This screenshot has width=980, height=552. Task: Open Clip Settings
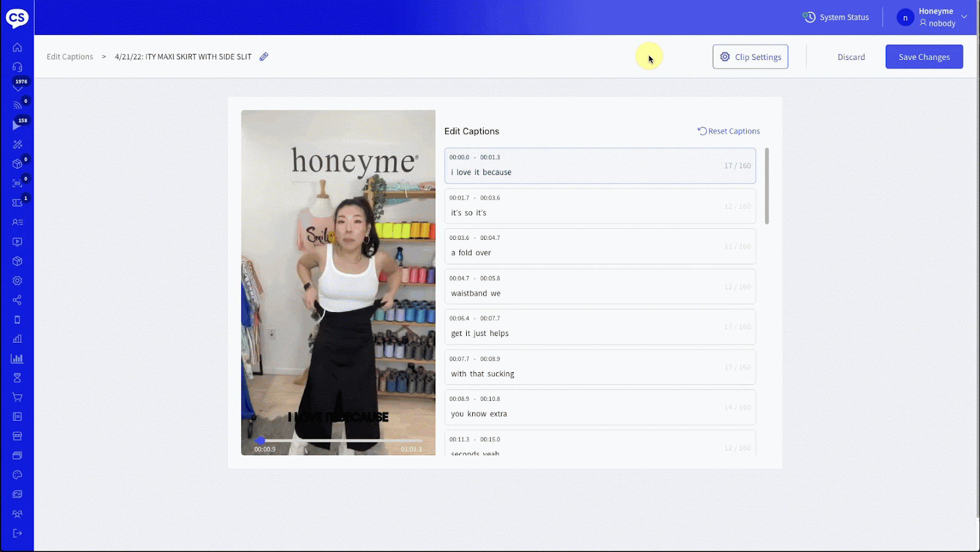point(750,57)
